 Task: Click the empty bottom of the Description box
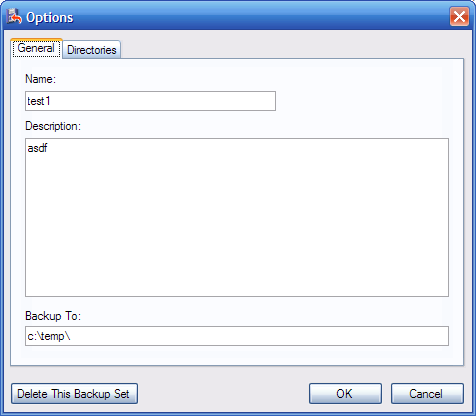[x=237, y=267]
